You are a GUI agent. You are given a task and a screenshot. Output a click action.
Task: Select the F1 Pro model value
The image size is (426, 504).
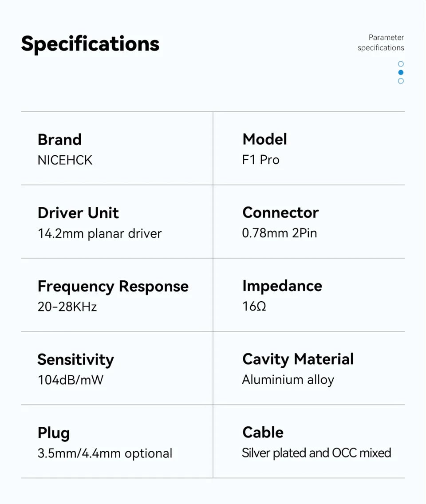[260, 160]
